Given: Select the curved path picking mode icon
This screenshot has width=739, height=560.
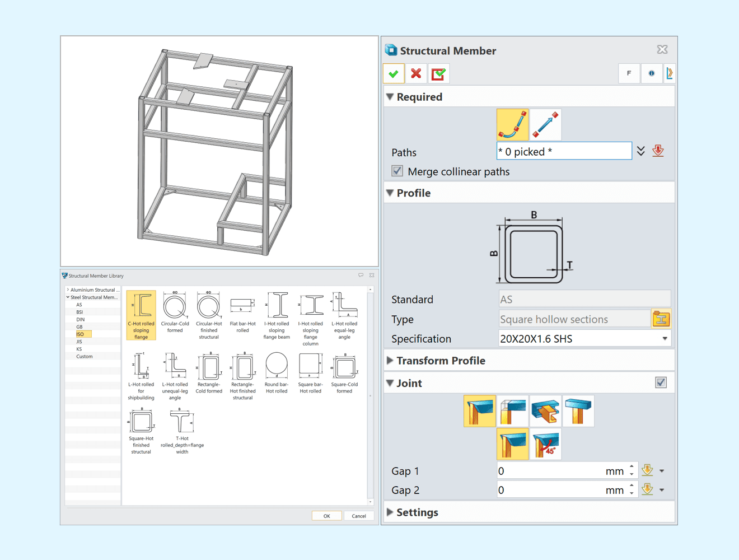Looking at the screenshot, I should click(x=512, y=124).
